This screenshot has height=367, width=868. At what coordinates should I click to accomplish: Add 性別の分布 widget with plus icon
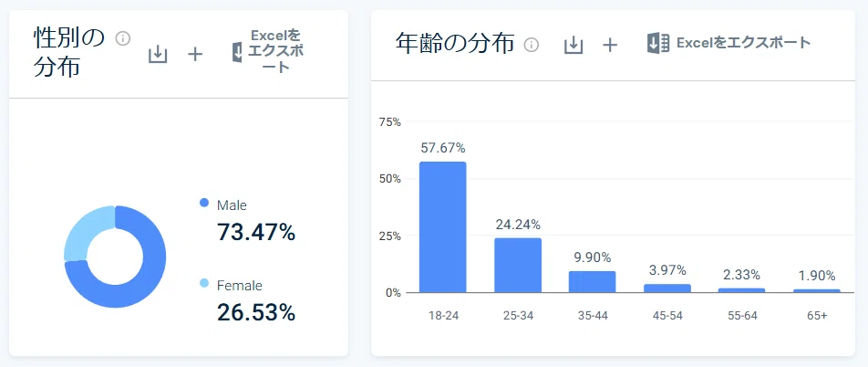[x=195, y=55]
